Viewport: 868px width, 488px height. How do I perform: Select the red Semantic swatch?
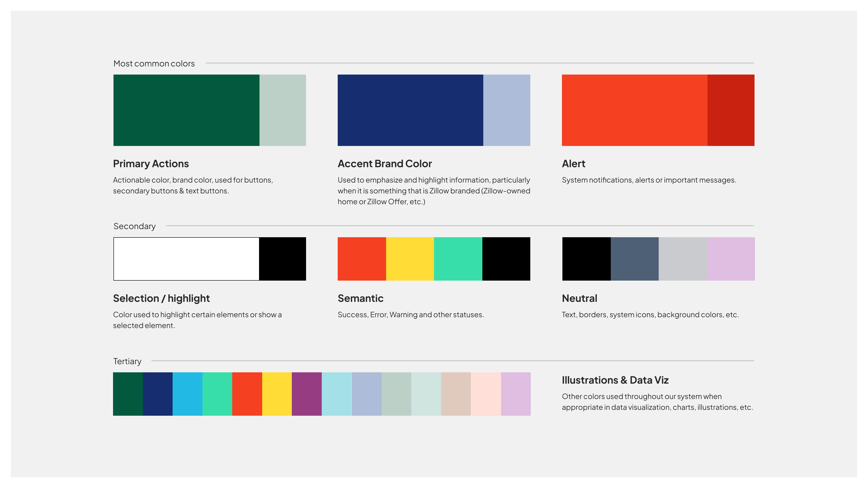[362, 259]
